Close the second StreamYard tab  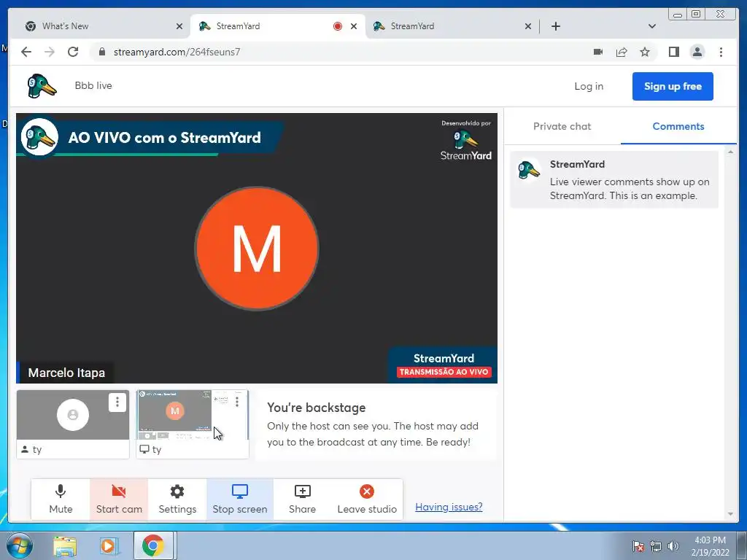528,26
